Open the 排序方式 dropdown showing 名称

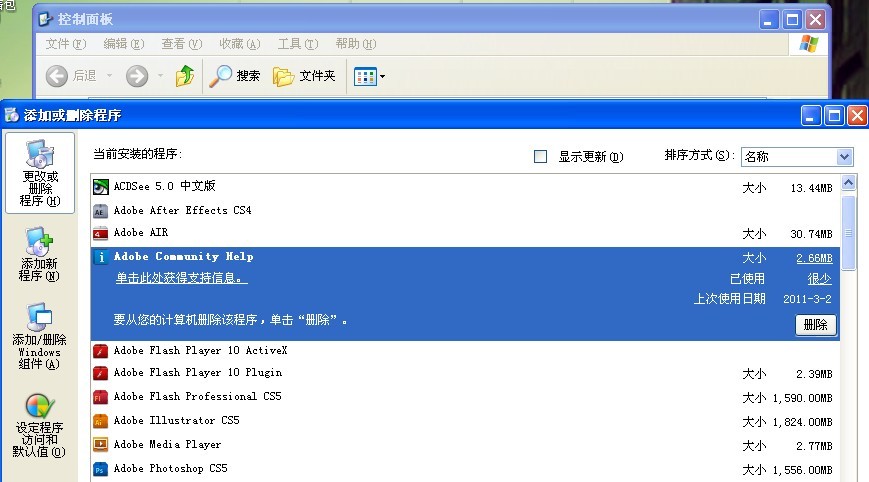click(796, 157)
